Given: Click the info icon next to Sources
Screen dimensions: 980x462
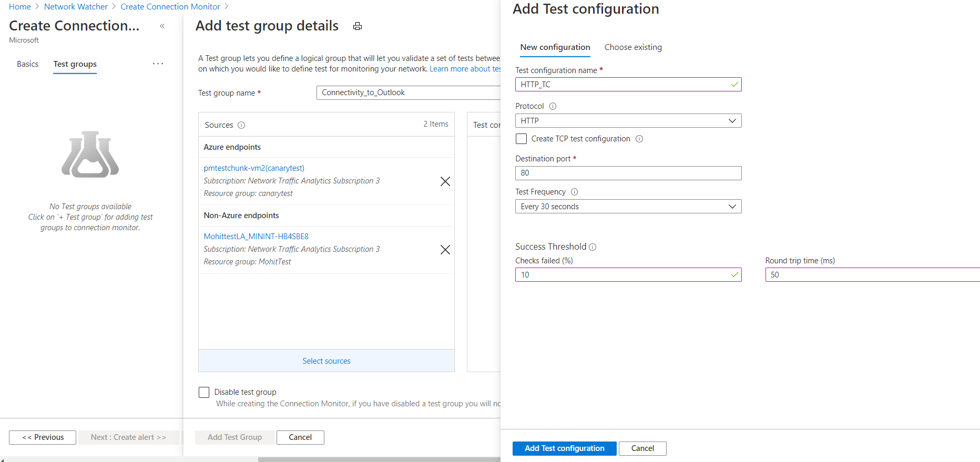Looking at the screenshot, I should pyautogui.click(x=241, y=125).
